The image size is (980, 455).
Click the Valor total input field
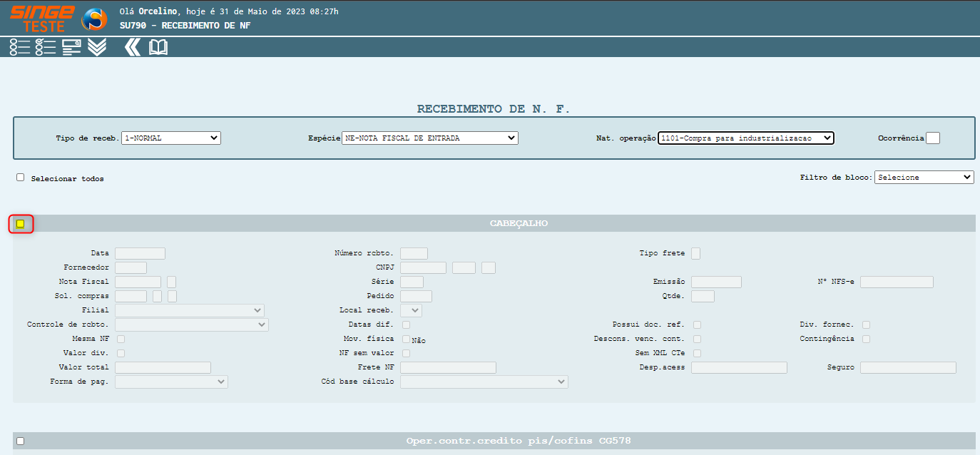pyautogui.click(x=163, y=367)
